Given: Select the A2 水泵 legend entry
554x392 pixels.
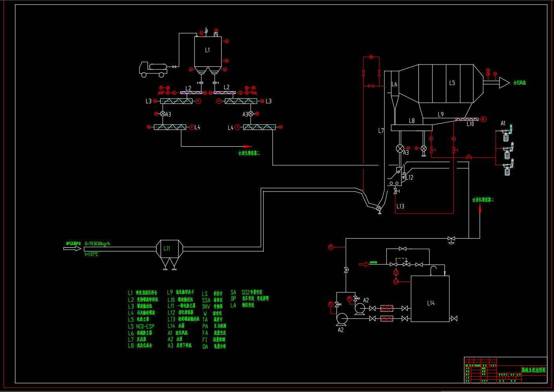Looking at the screenshot, I should pos(175,339).
